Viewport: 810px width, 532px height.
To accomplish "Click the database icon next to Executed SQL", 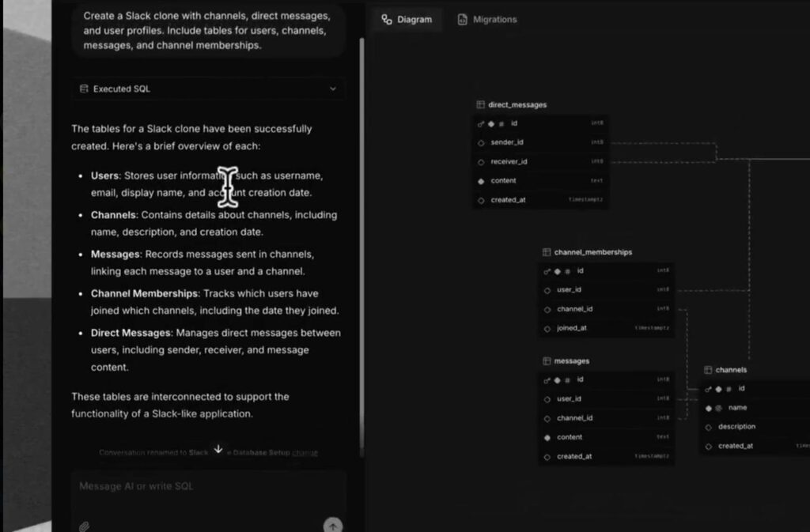I will coord(84,89).
